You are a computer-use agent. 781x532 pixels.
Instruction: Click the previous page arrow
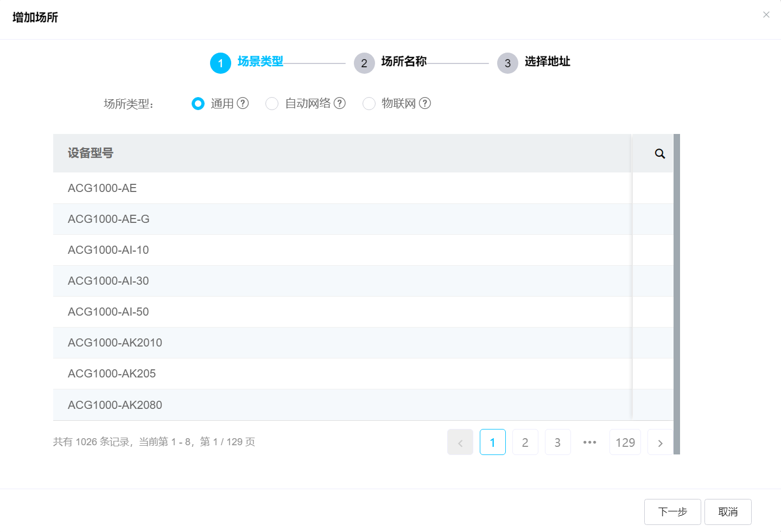coord(460,443)
